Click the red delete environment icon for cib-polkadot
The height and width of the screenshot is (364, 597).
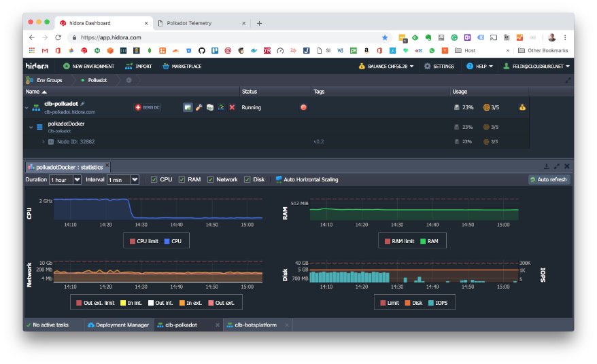232,107
